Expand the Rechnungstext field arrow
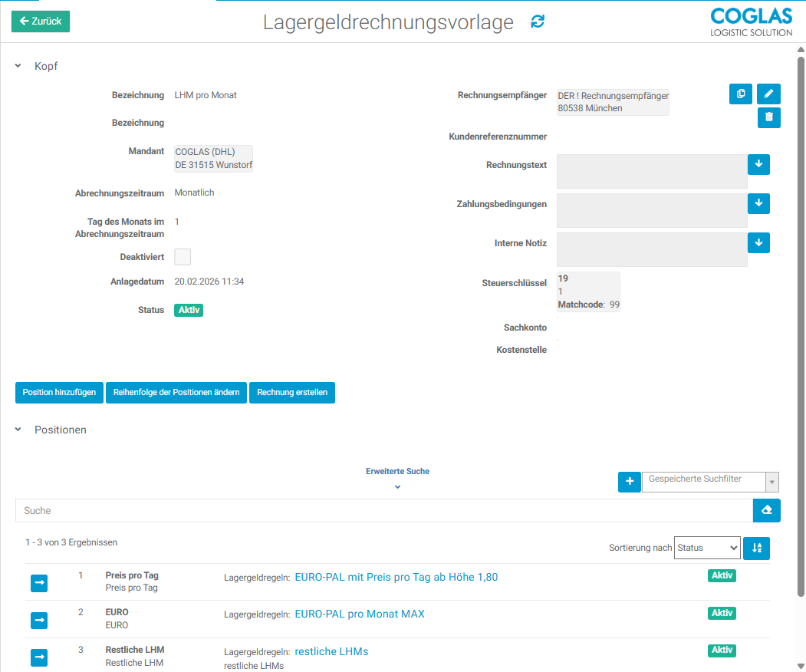The width and height of the screenshot is (806, 672). [758, 164]
